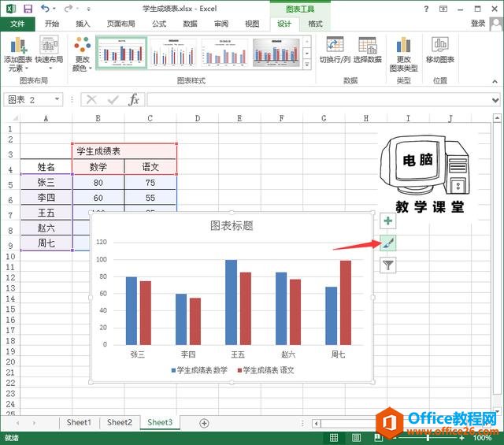This screenshot has height=445, width=504.
Task: Open Data (数据) tab
Action: [x=190, y=24]
